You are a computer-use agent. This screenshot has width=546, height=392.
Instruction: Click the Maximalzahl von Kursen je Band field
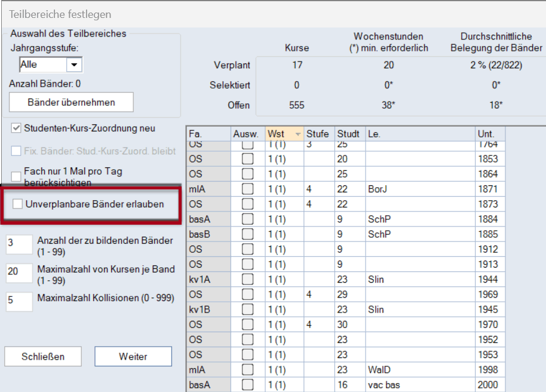pos(19,273)
